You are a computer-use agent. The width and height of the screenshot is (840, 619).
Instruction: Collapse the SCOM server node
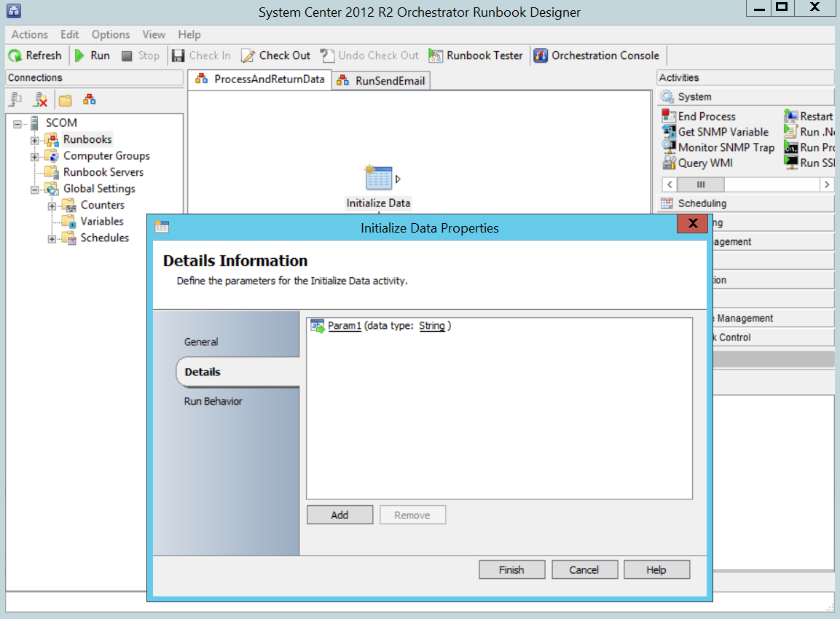point(17,124)
